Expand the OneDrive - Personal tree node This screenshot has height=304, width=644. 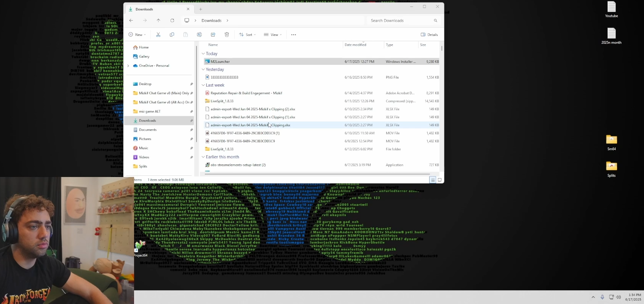[128, 66]
